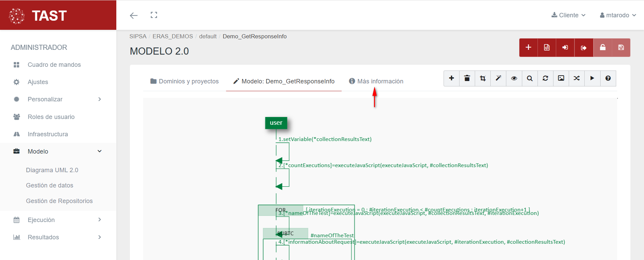The width and height of the screenshot is (644, 260).
Task: Switch to the Más información tab
Action: [x=376, y=81]
